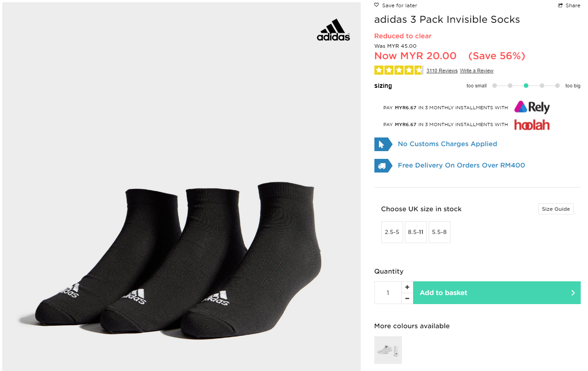Select UK size 2.5-5

pos(392,232)
